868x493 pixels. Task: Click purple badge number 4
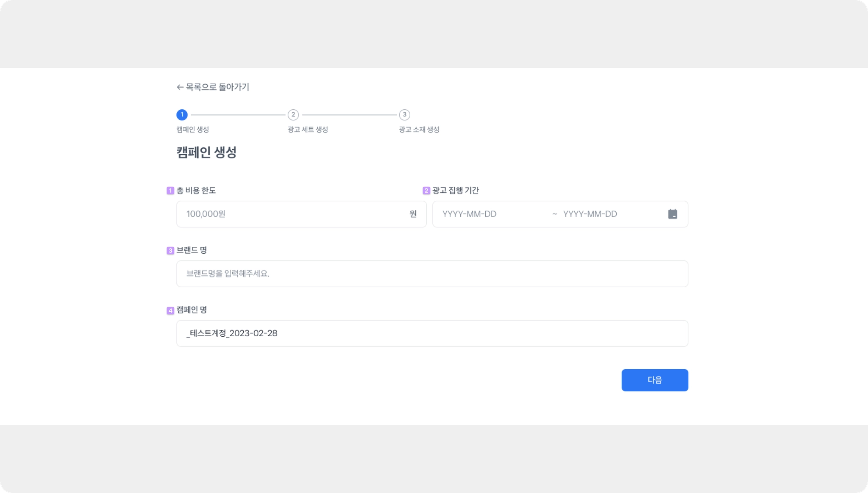[170, 310]
